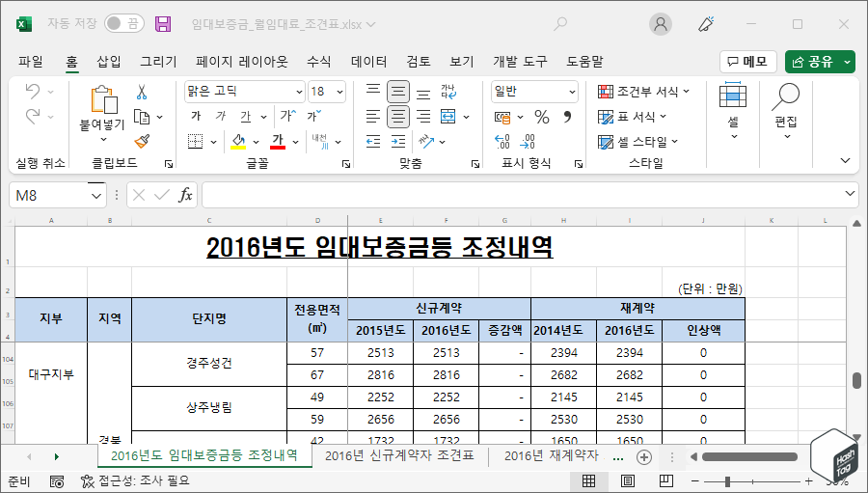
Task: Switch to the Formulas tab
Action: click(319, 62)
